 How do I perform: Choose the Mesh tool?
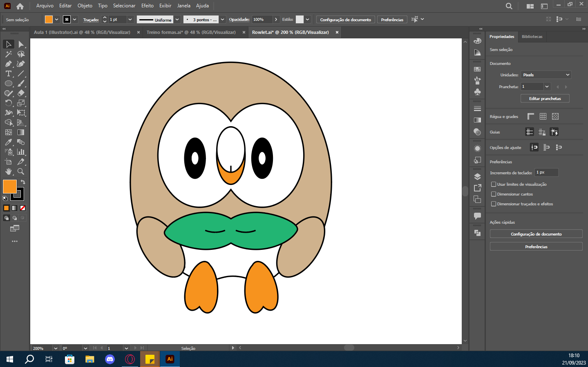point(9,132)
